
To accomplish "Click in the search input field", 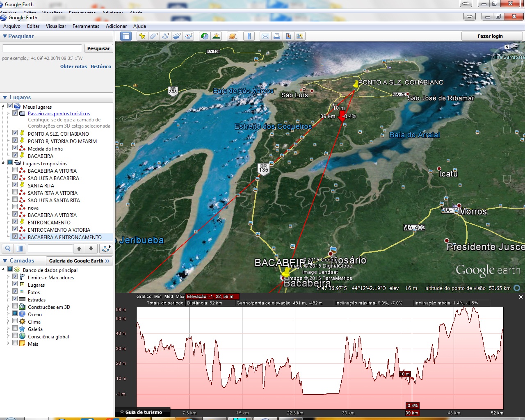I will pyautogui.click(x=42, y=48).
